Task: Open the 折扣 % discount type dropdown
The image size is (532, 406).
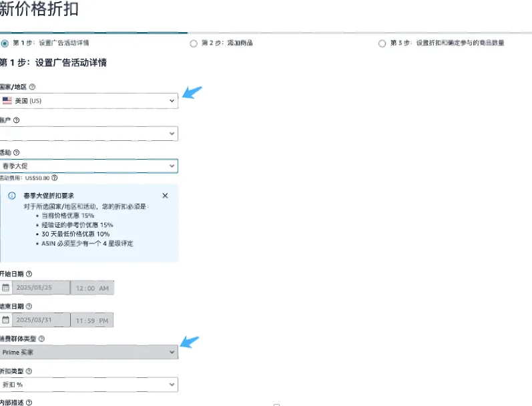Action: click(x=89, y=385)
